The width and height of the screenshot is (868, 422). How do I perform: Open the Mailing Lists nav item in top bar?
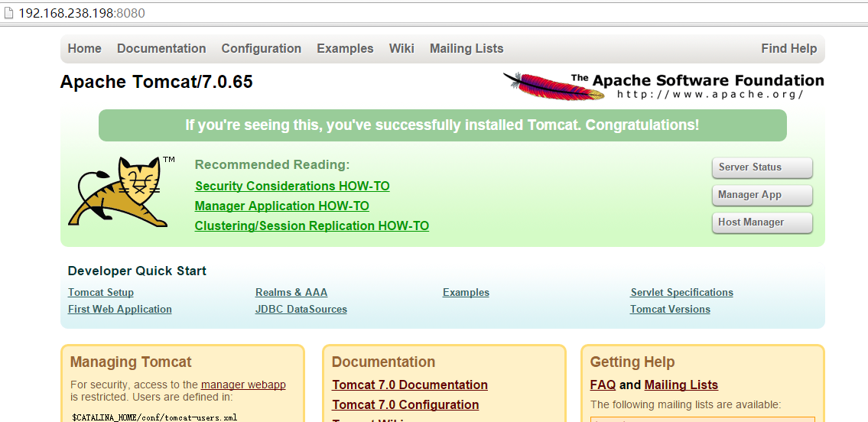point(467,49)
